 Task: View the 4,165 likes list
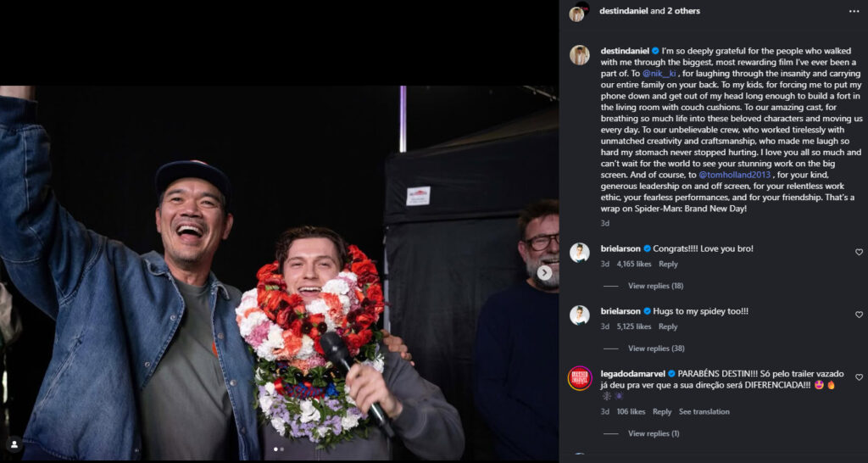634,264
